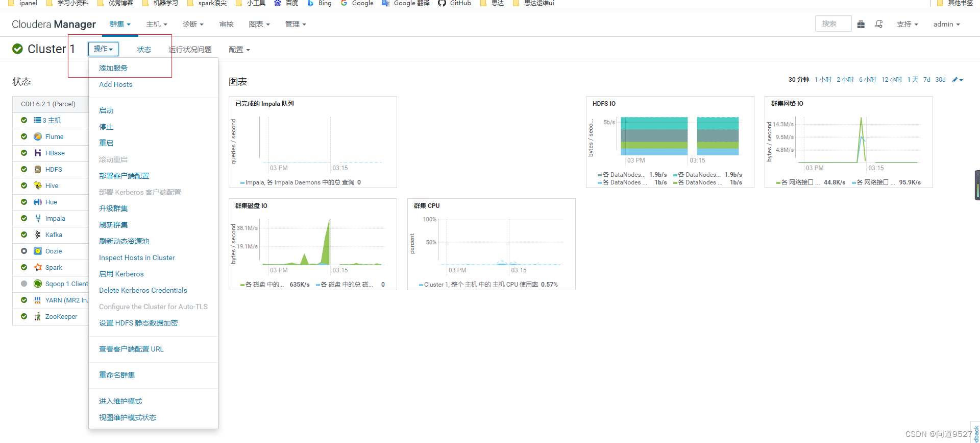980x443 pixels.
Task: Click the Impala service icon
Action: tap(38, 218)
